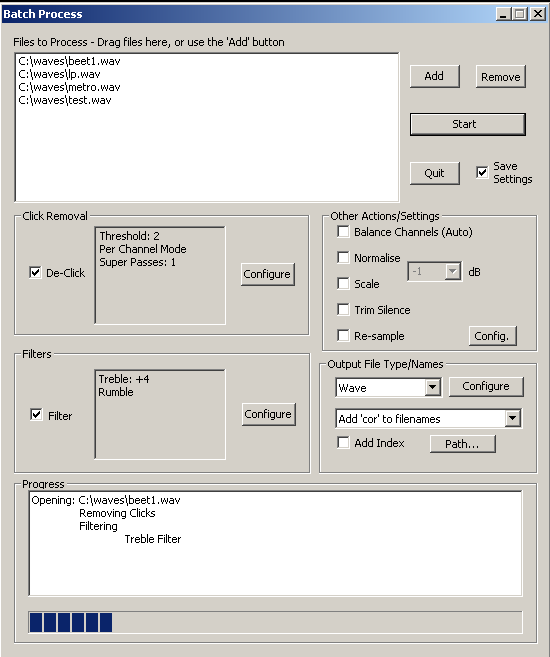Click the Remove button
This screenshot has height=657, width=550.
tap(501, 77)
